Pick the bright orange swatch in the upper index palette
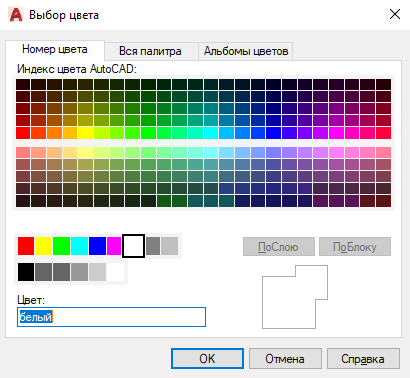The image size is (410, 378). click(x=54, y=133)
